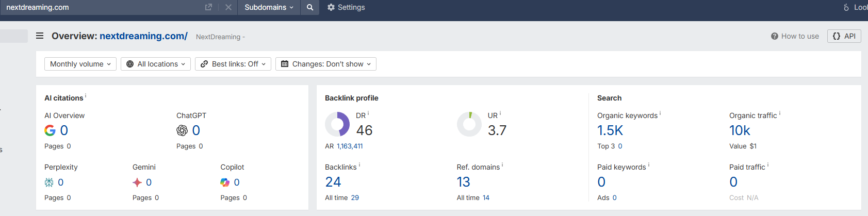Click the Perplexity logo icon
Screen dimensions: 868x216
[49, 182]
